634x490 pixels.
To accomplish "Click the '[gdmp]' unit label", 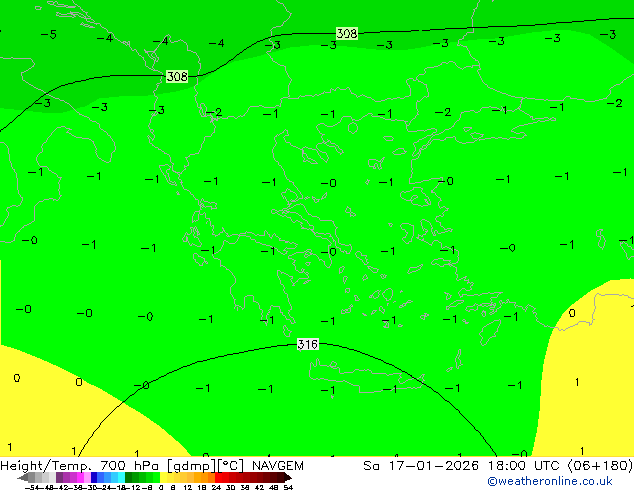I will (x=191, y=466).
